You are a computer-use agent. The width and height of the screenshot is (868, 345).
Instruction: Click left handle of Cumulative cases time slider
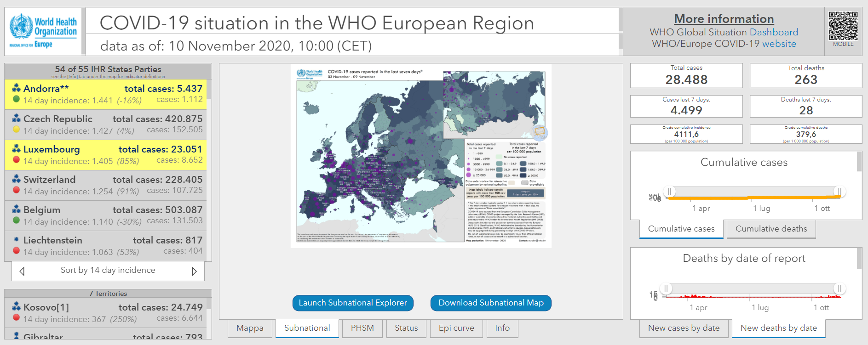669,192
